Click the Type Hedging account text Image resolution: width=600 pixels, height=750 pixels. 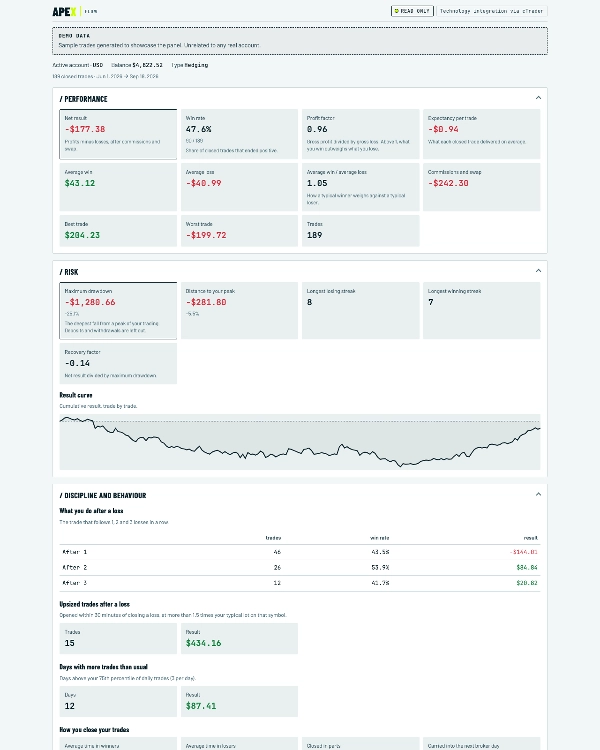click(190, 65)
